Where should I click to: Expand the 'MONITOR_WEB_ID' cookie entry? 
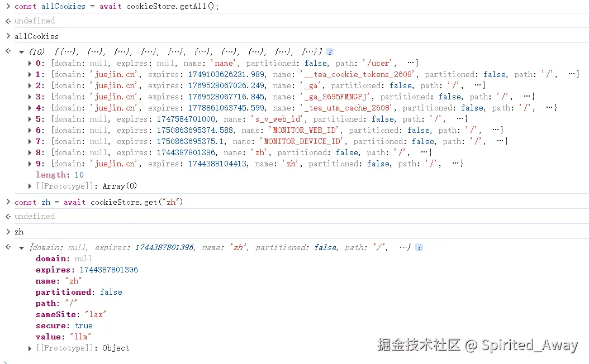(x=30, y=130)
